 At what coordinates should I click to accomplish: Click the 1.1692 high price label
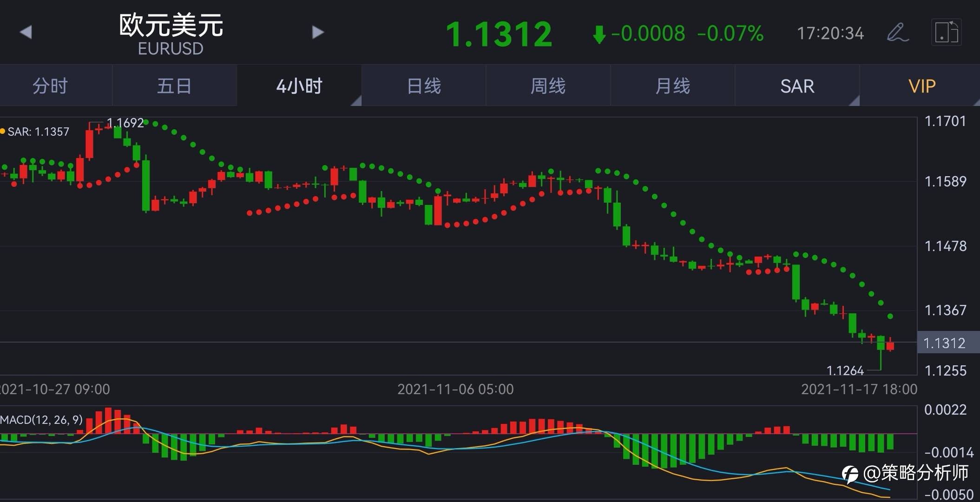pyautogui.click(x=125, y=123)
